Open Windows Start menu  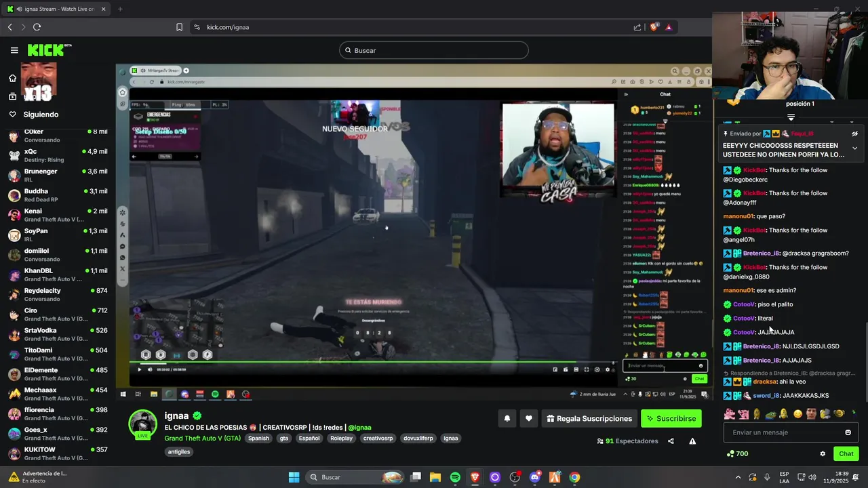coord(294,477)
